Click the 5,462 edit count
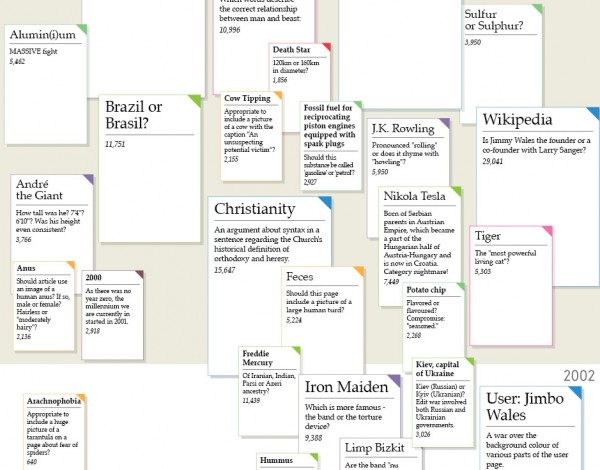 point(17,62)
